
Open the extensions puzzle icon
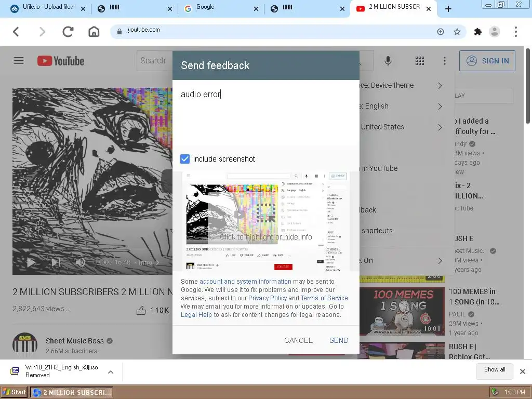(478, 32)
